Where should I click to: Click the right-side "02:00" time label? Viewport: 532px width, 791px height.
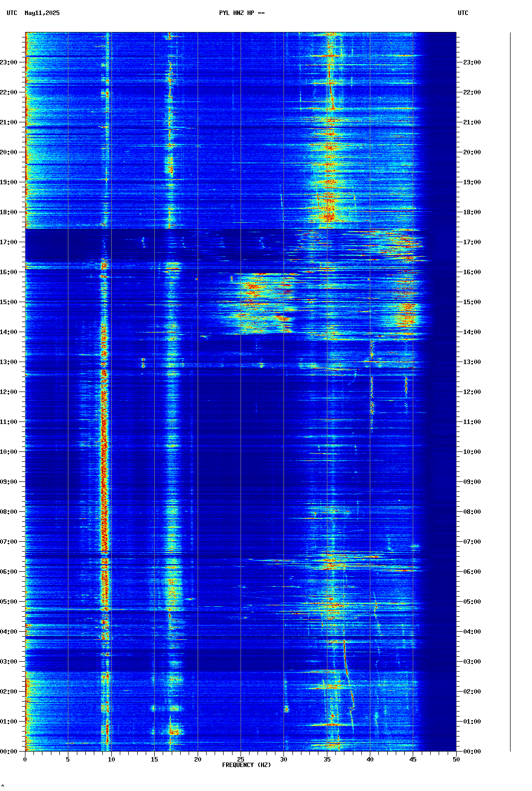click(472, 692)
